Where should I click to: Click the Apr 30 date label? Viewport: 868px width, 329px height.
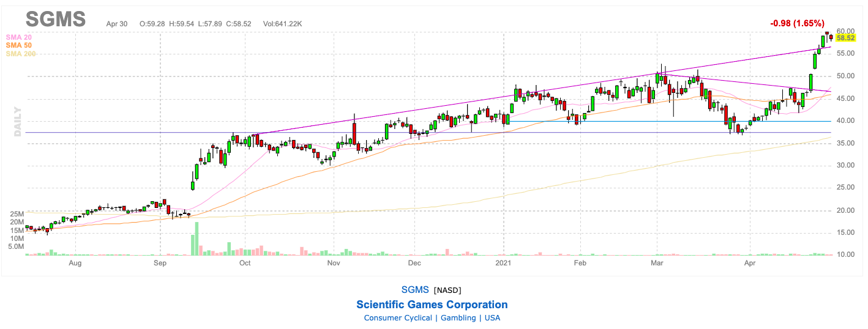116,24
